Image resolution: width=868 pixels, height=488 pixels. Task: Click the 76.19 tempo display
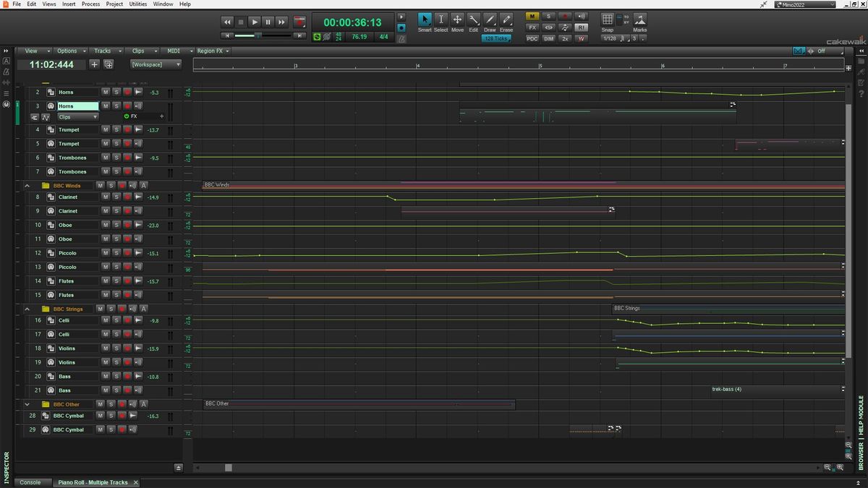359,37
